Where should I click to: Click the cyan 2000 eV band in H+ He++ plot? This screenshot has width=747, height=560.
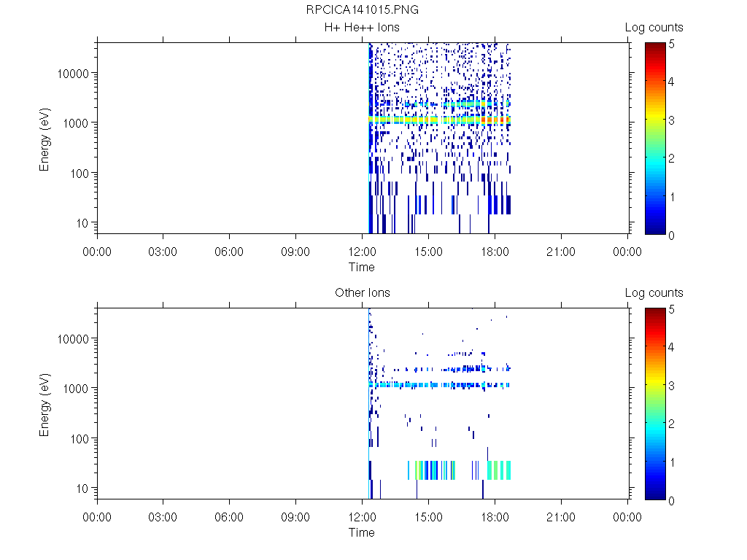click(x=457, y=104)
